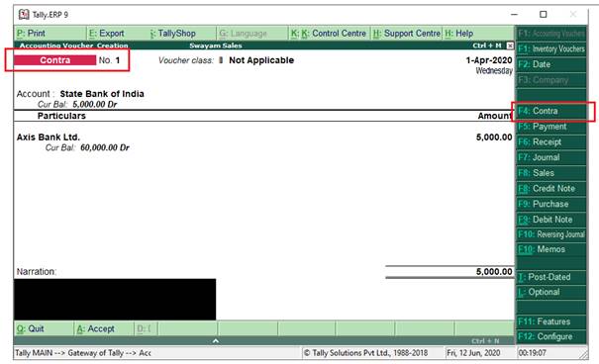Image resolution: width=599 pixels, height=364 pixels.
Task: Choose the F4: Contra voucher type
Action: click(550, 111)
